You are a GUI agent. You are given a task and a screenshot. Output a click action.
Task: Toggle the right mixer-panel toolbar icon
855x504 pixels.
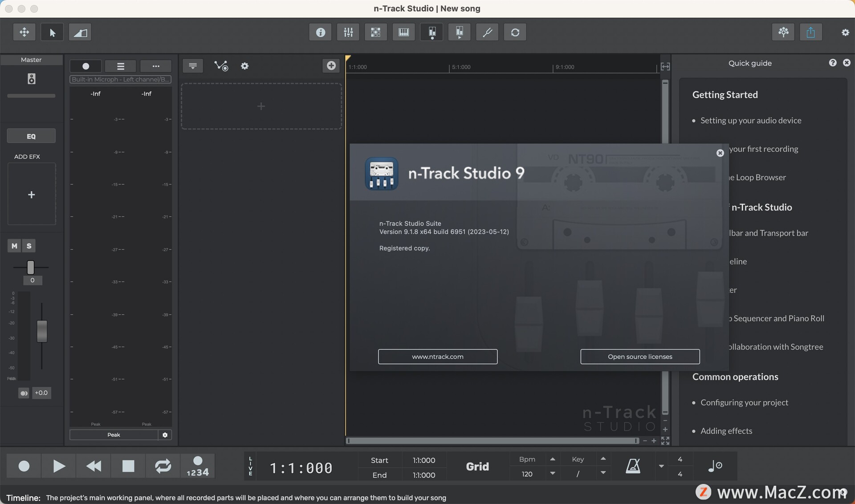(460, 32)
